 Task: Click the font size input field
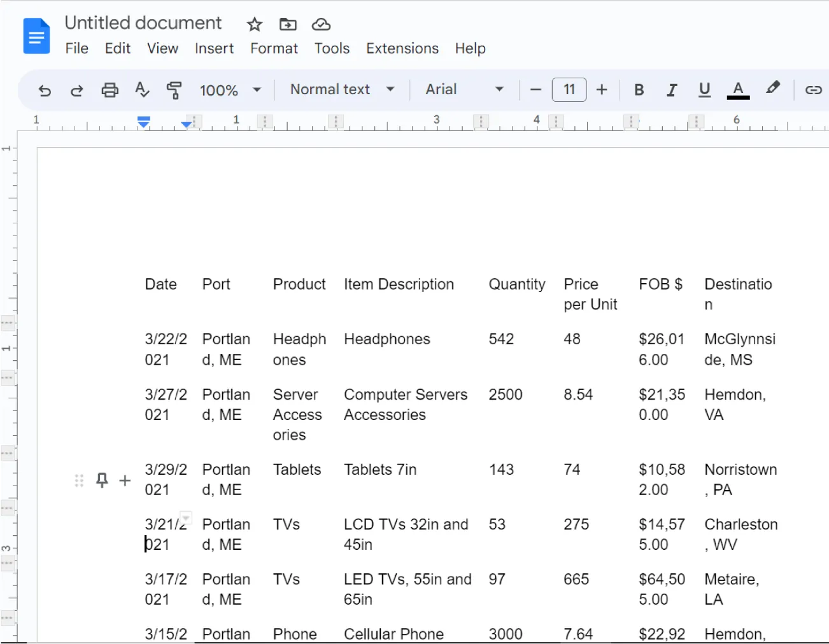[x=569, y=90]
